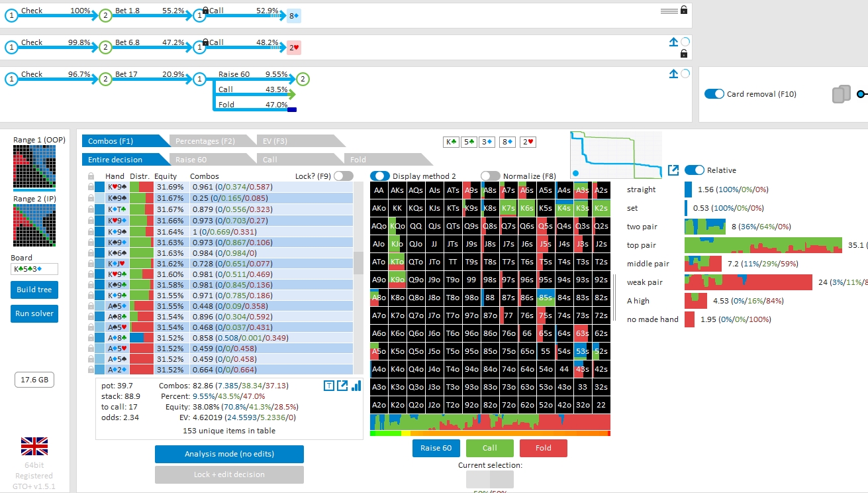This screenshot has height=493, width=868.
Task: Click the Run solver button
Action: coord(34,313)
